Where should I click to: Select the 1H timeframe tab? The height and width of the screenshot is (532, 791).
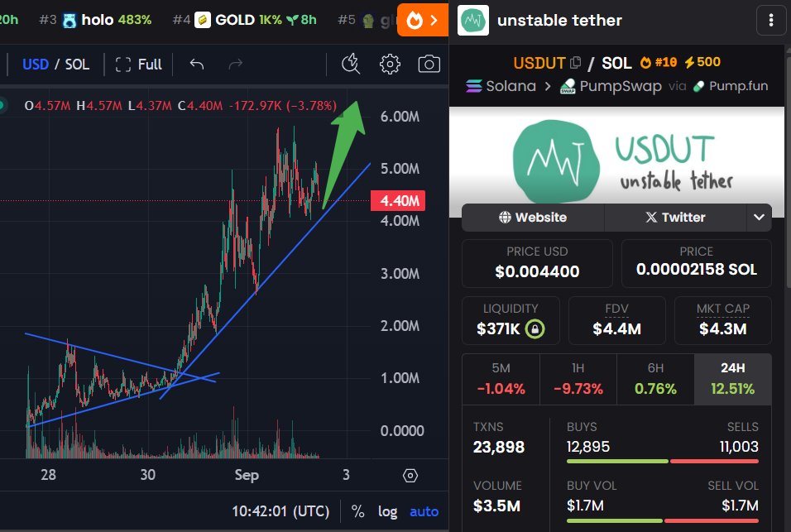tap(578, 379)
